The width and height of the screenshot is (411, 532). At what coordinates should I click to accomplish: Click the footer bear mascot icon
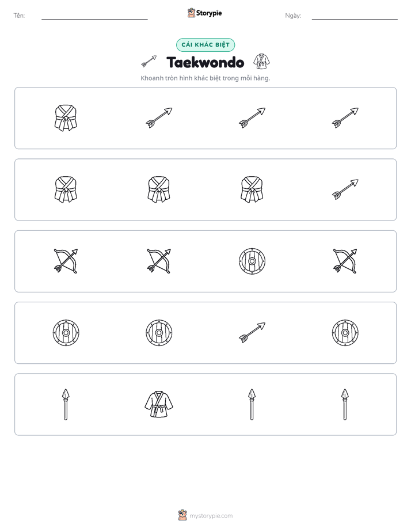tap(182, 515)
